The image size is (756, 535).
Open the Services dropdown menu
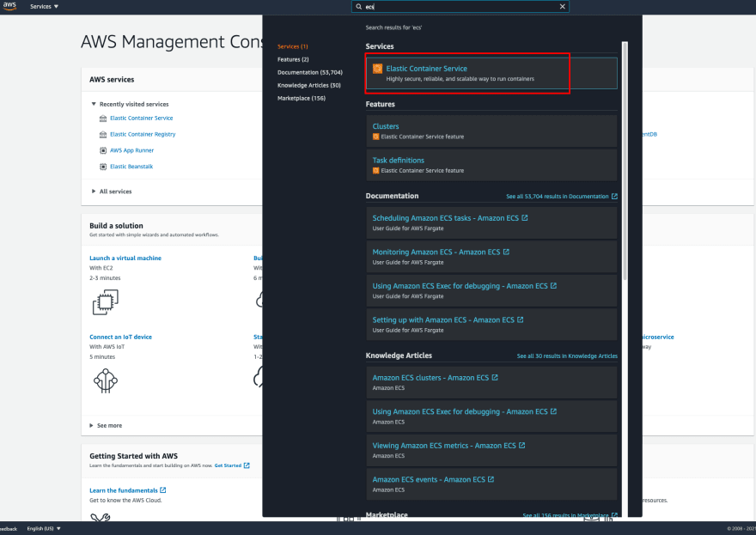(44, 6)
